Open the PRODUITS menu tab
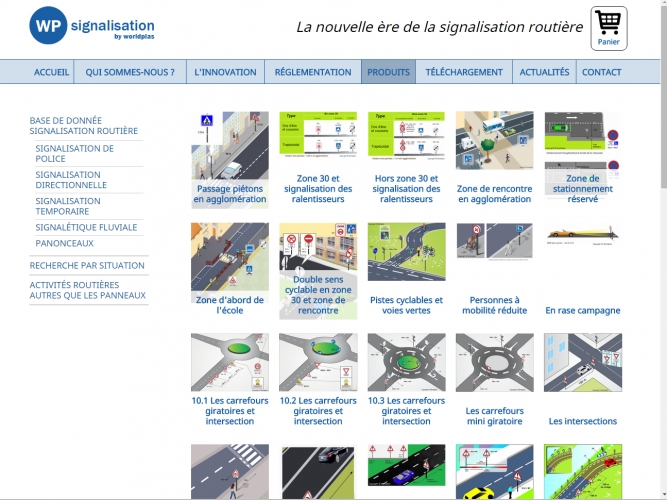This screenshot has width=667, height=500. point(388,72)
